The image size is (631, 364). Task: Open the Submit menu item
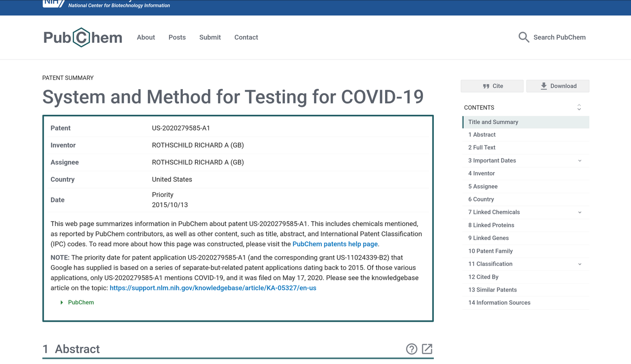(x=210, y=37)
